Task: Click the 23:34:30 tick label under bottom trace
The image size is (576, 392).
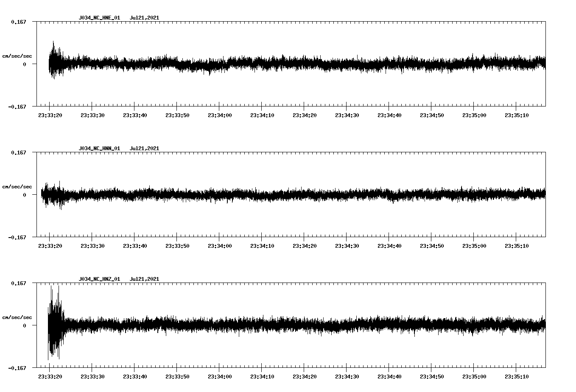Action: [x=347, y=375]
